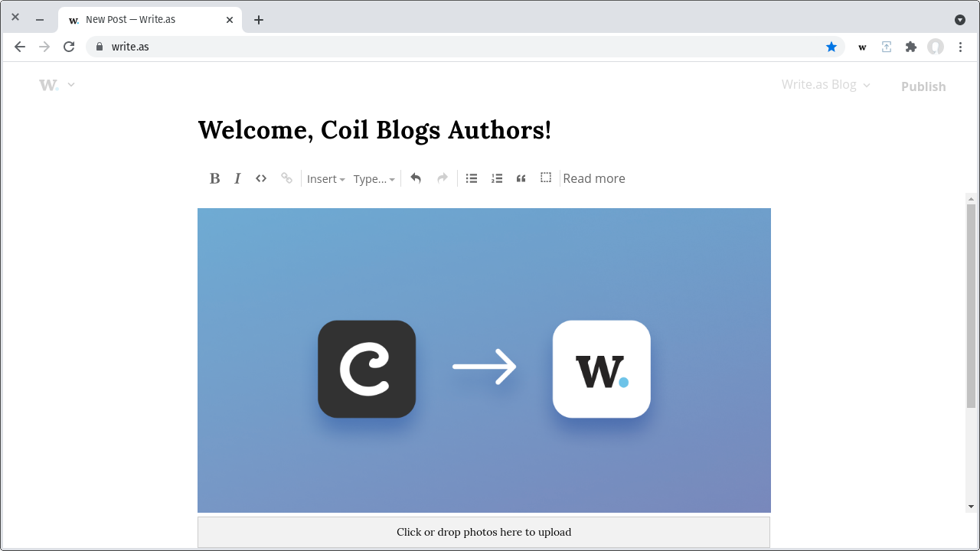Open Chrome's three-dot menu
The width and height of the screenshot is (980, 551).
960,47
